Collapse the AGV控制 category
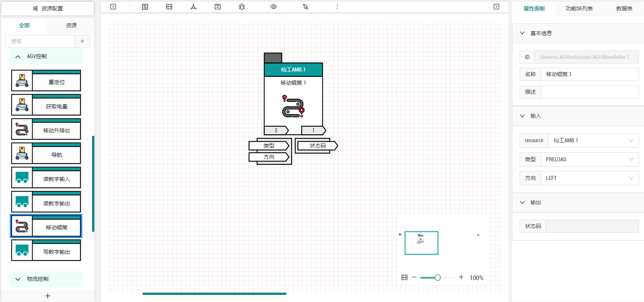644x302 pixels. 46,56
